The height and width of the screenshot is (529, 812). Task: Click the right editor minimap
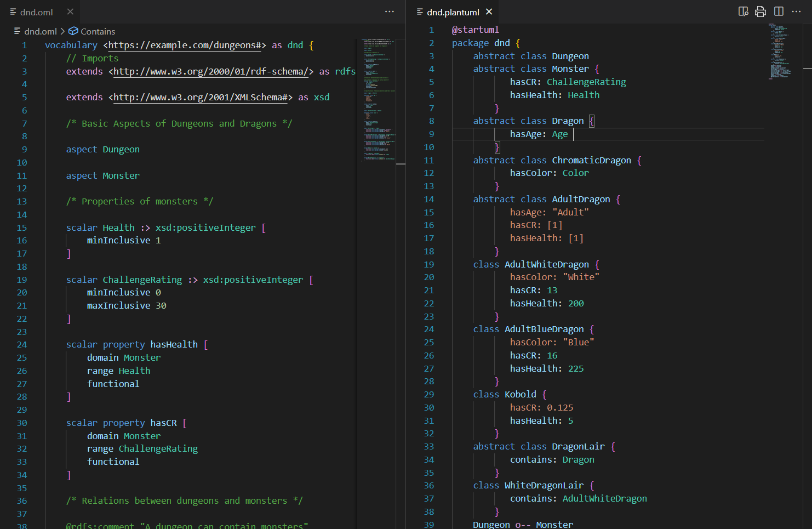pos(779,52)
